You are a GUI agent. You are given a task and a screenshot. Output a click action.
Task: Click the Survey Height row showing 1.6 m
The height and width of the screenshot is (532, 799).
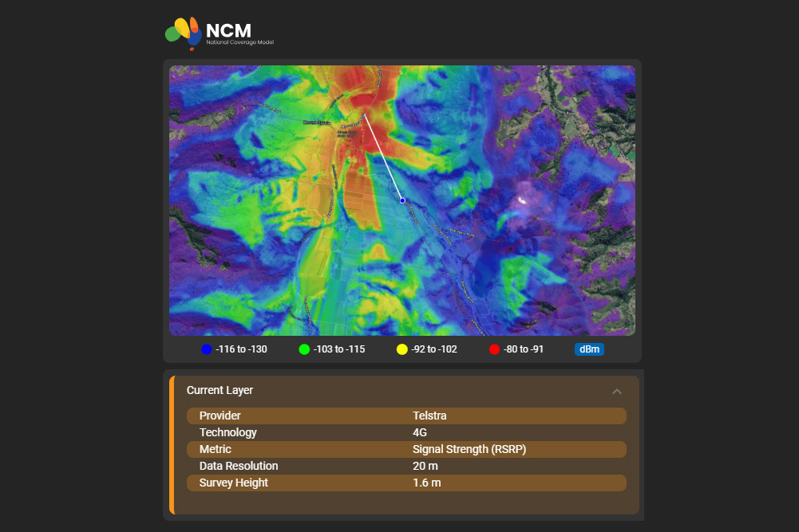click(407, 483)
